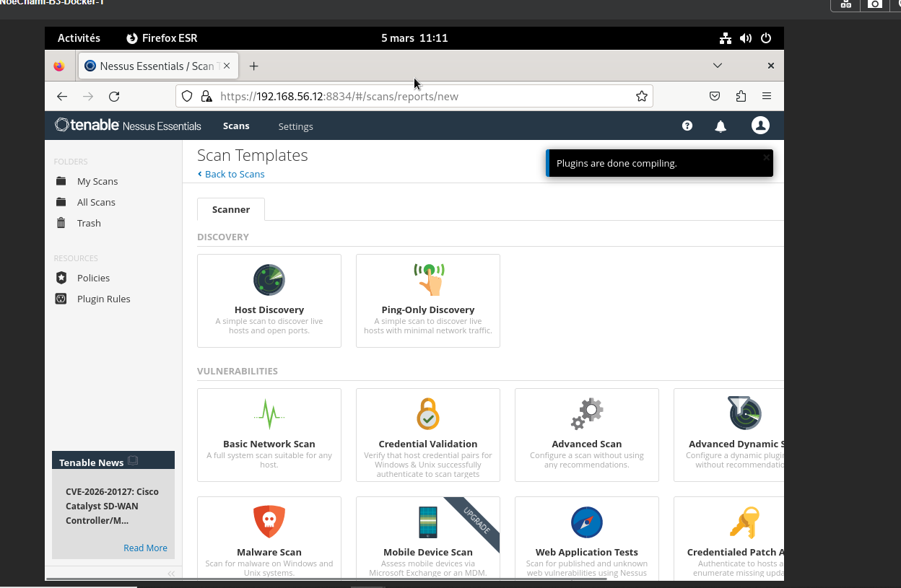
Task: Click the Plugin Rules icon
Action: pyautogui.click(x=61, y=299)
